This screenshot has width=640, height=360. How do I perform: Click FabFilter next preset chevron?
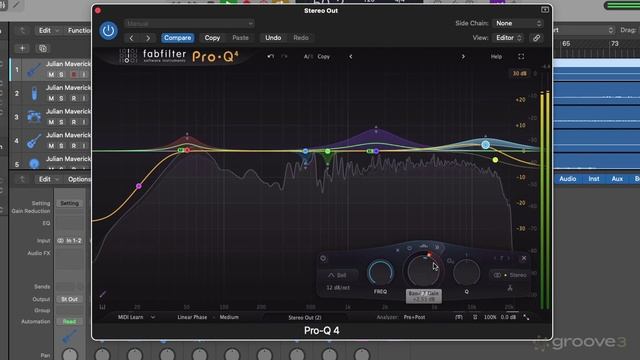click(463, 57)
